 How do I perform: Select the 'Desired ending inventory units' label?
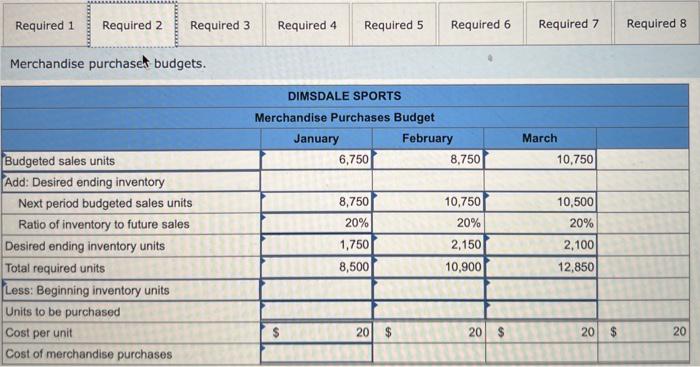(x=85, y=246)
